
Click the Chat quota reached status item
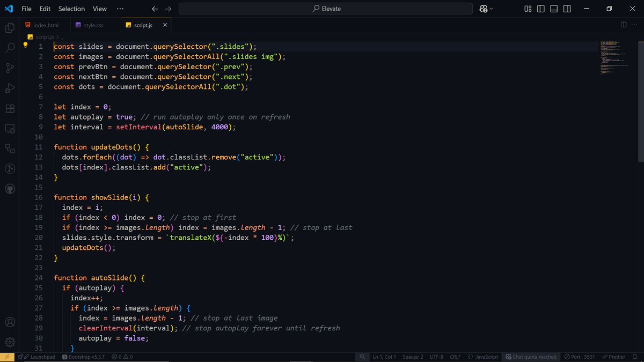(x=530, y=357)
